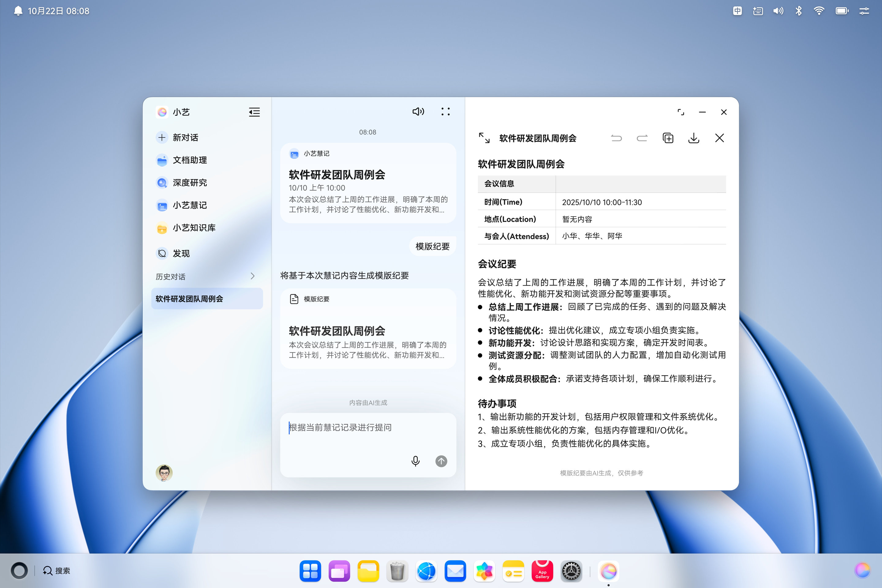Open the 发现 discover section
The width and height of the screenshot is (882, 588).
[x=180, y=254]
